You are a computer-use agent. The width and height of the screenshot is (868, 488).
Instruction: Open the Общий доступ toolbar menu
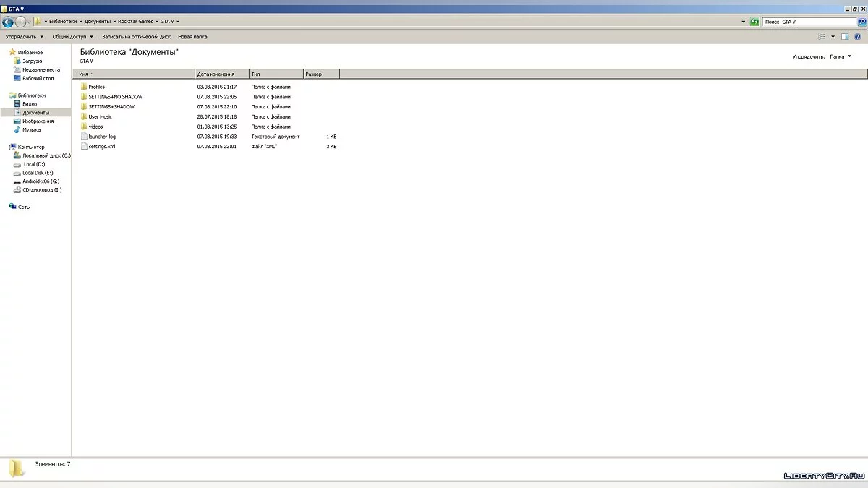[x=72, y=36]
